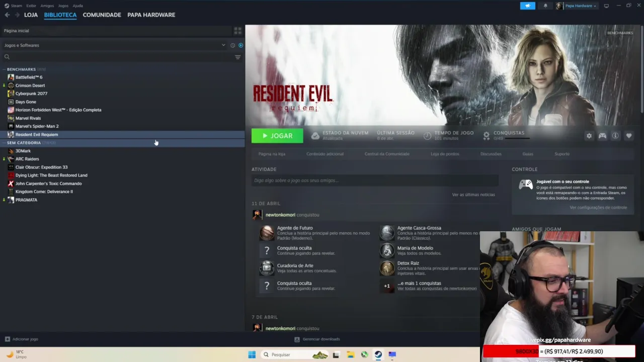Image resolution: width=644 pixels, height=362 pixels.
Task: Open the Amigos menu
Action: pyautogui.click(x=47, y=6)
